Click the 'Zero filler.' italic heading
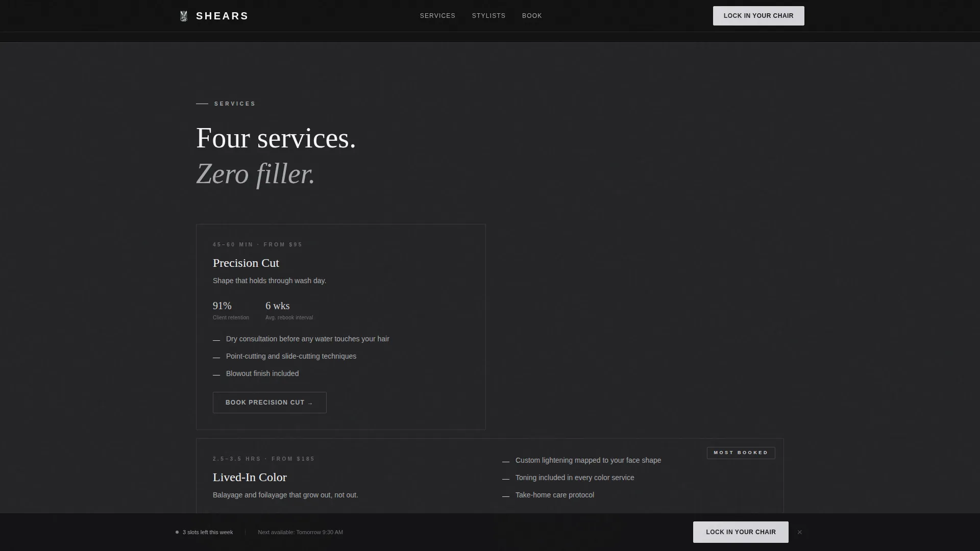Image resolution: width=980 pixels, height=551 pixels. (255, 174)
